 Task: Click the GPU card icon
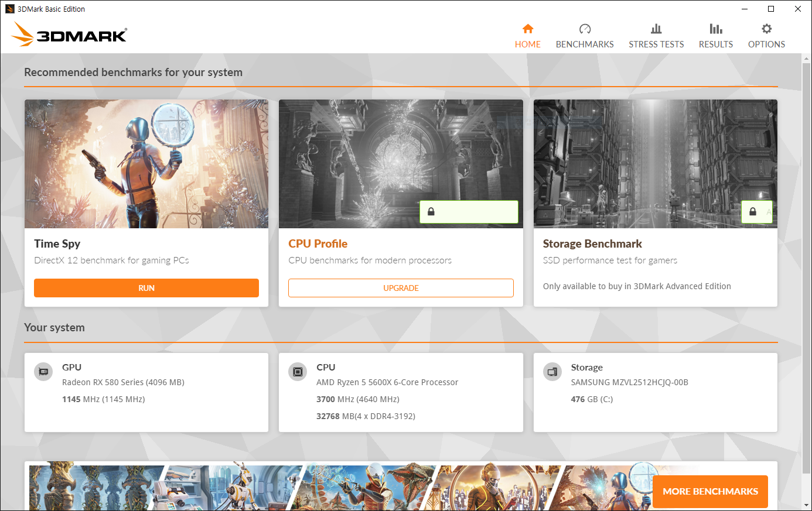(43, 372)
